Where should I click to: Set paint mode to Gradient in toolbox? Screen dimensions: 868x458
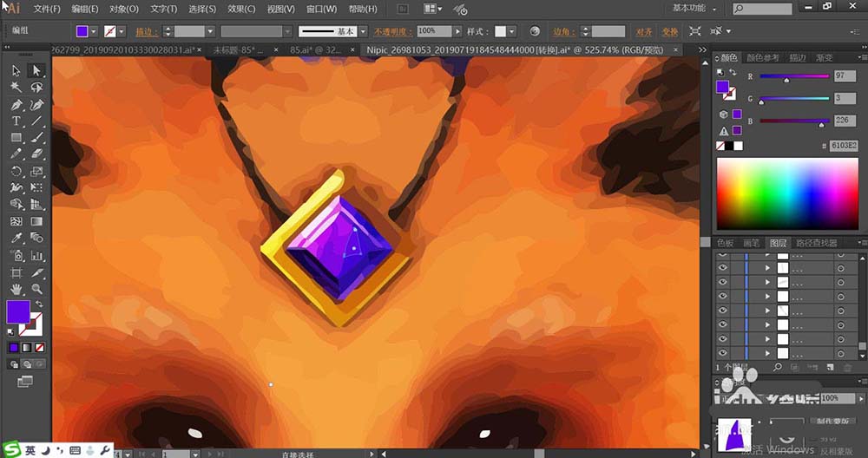(27, 348)
